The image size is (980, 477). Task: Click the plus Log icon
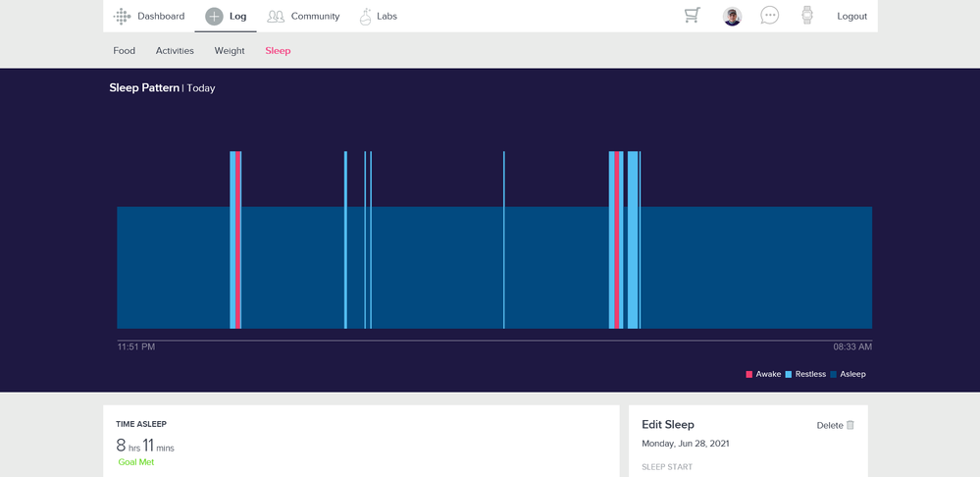coord(214,17)
